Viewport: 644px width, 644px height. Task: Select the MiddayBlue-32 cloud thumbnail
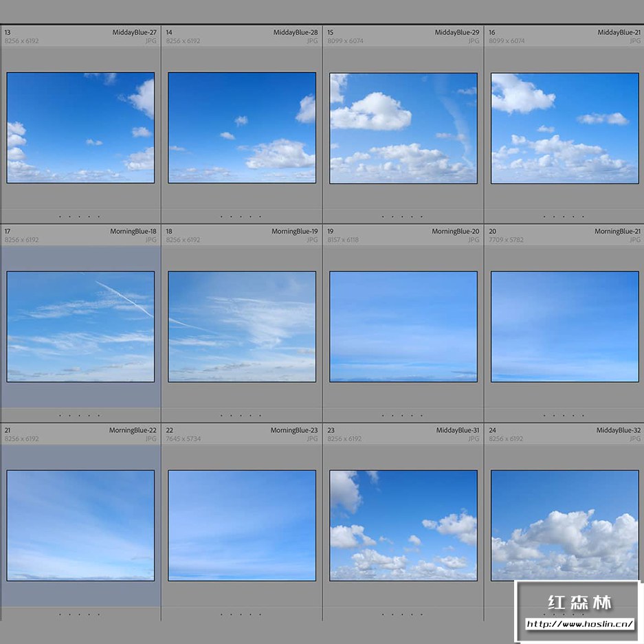pos(565,525)
